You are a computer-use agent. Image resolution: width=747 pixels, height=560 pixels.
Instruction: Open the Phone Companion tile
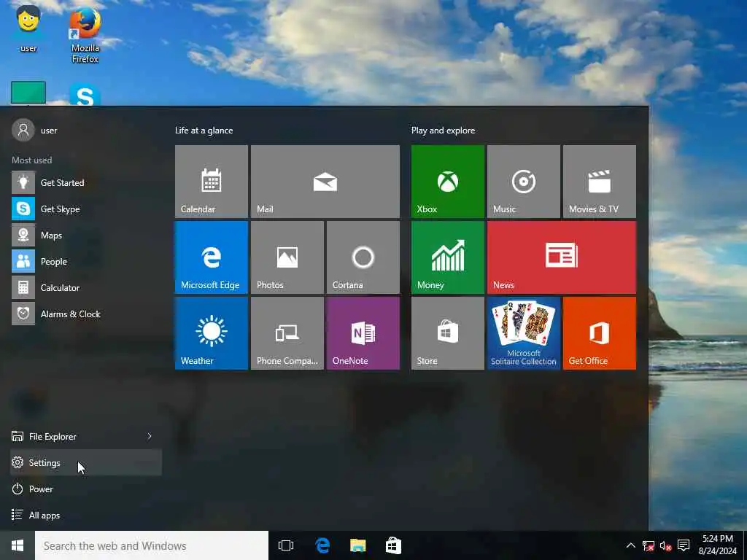[287, 333]
